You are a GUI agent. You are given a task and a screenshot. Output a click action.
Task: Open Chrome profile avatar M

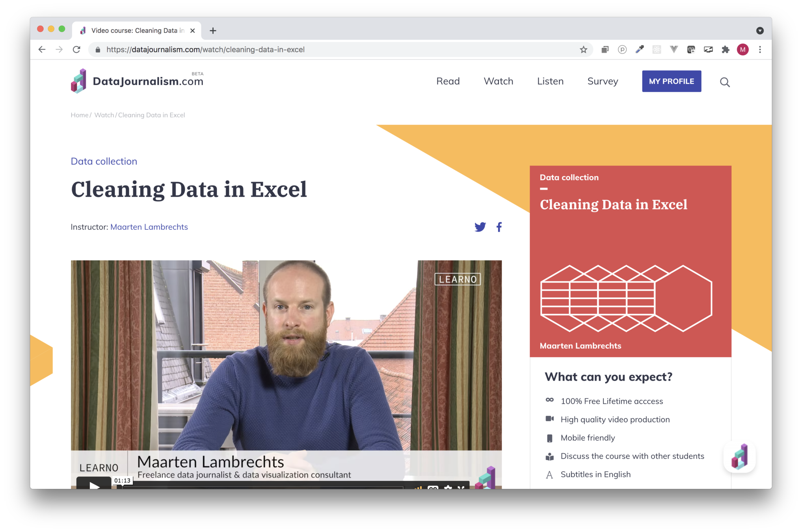tap(742, 50)
